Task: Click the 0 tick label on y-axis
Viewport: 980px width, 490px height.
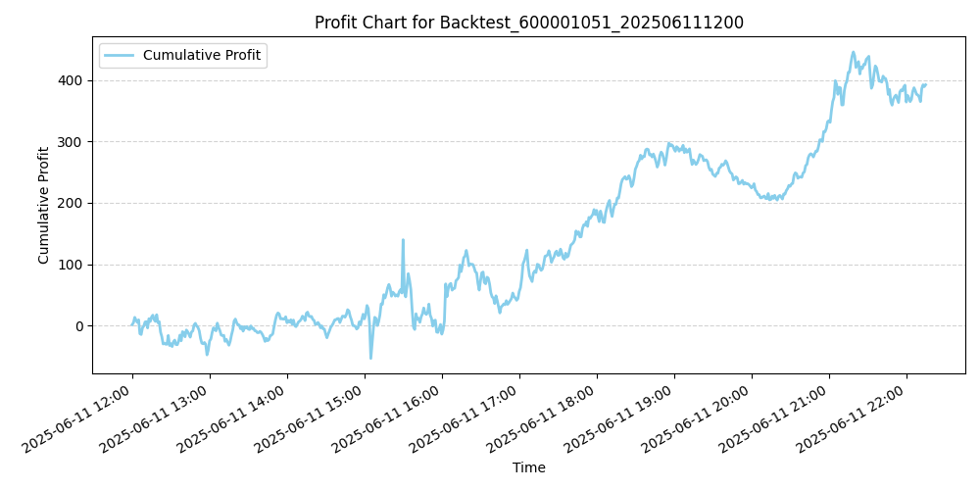Action: click(x=79, y=326)
